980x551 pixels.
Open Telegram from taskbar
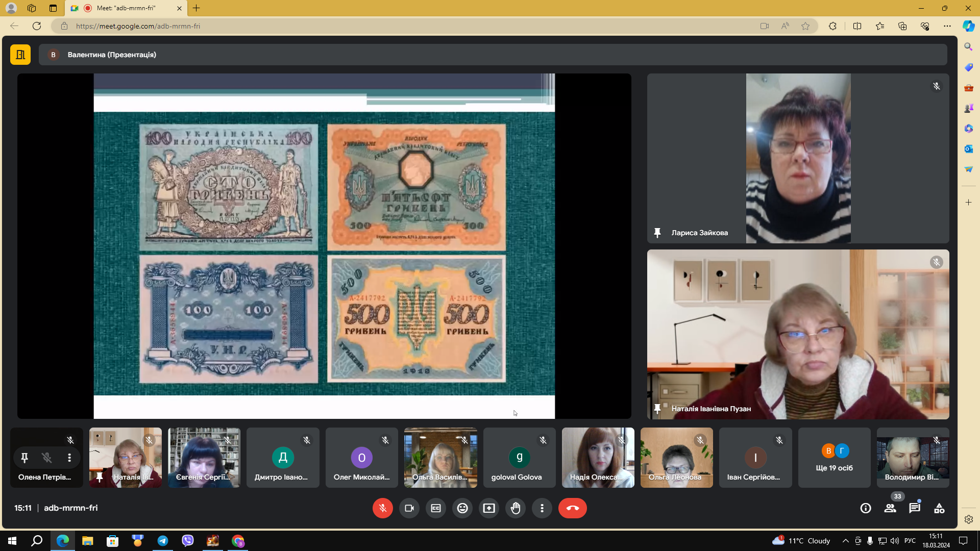coord(163,541)
